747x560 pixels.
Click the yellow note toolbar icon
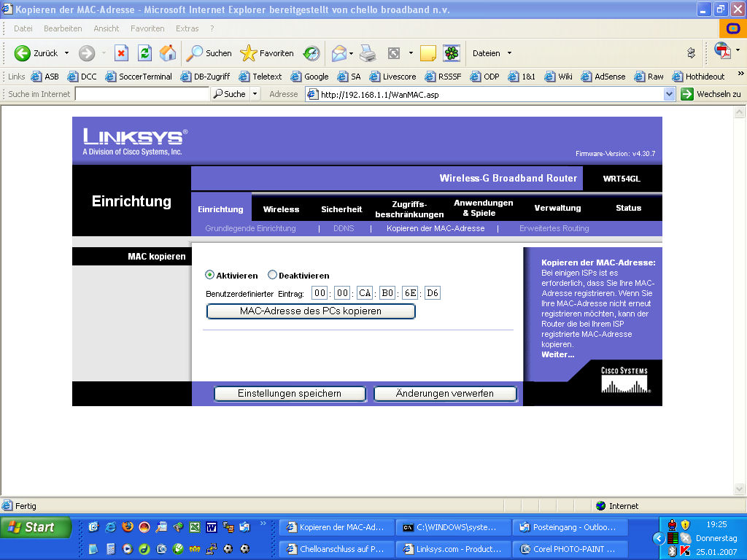(x=427, y=53)
